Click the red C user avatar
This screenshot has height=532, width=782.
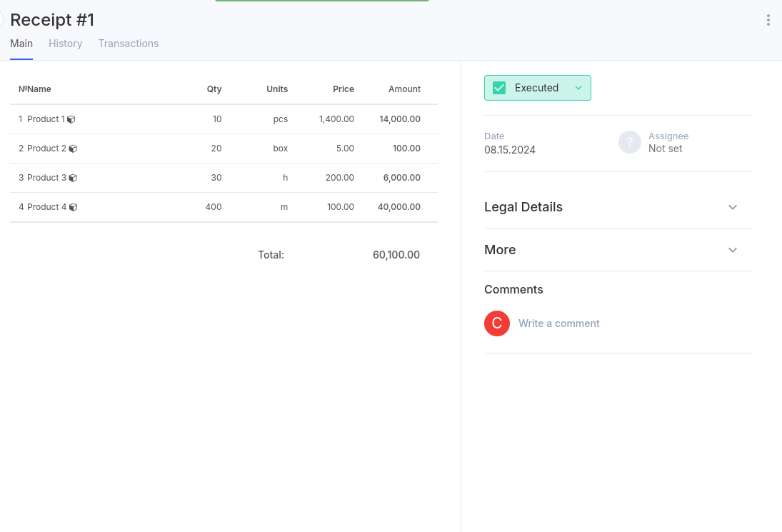[x=496, y=323]
